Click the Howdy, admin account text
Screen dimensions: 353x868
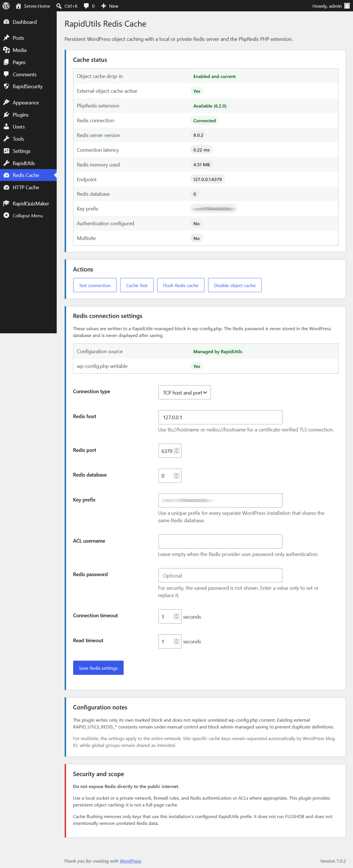[x=327, y=6]
